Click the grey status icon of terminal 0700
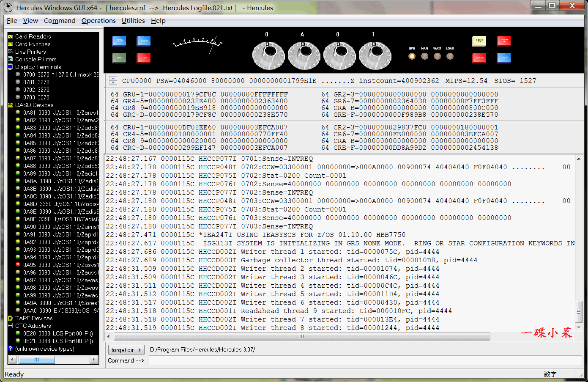 click(18, 74)
